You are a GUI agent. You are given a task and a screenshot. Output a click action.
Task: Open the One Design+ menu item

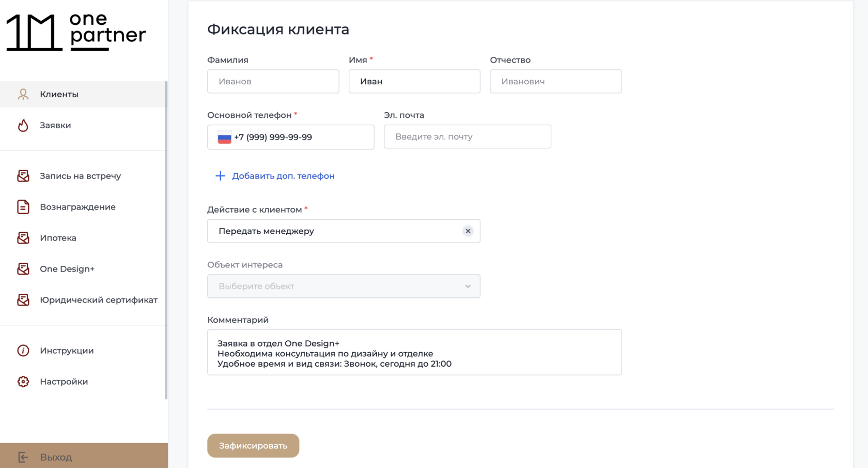[67, 269]
